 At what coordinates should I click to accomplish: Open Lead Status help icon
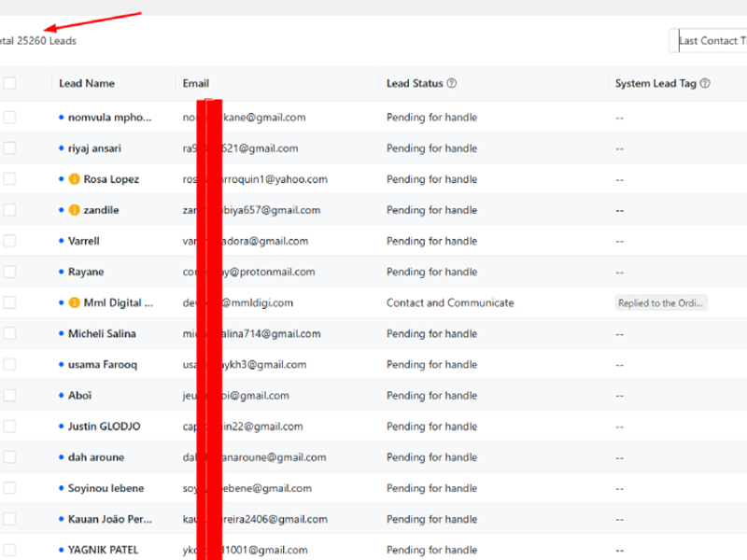click(x=452, y=83)
